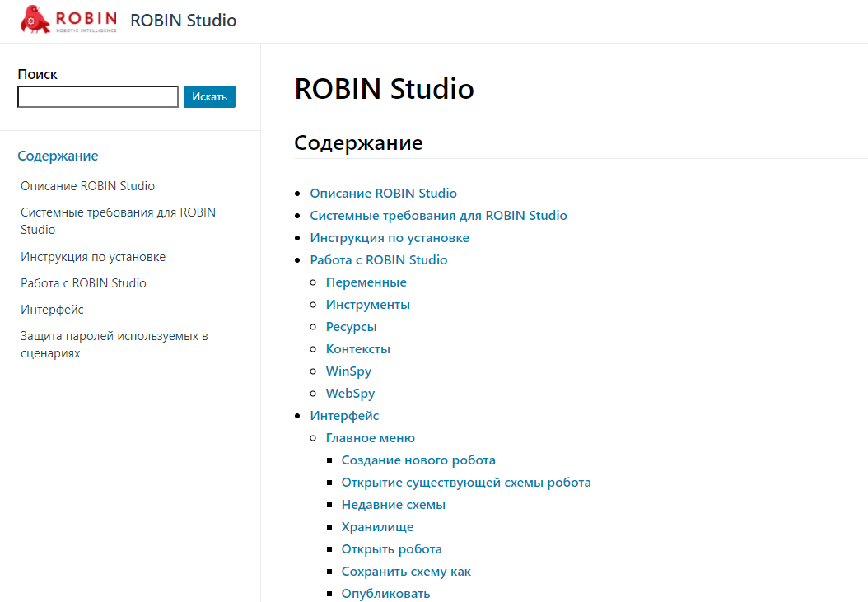868x602 pixels.
Task: Select Описание ROBIN Studio in sidebar
Action: 87,186
